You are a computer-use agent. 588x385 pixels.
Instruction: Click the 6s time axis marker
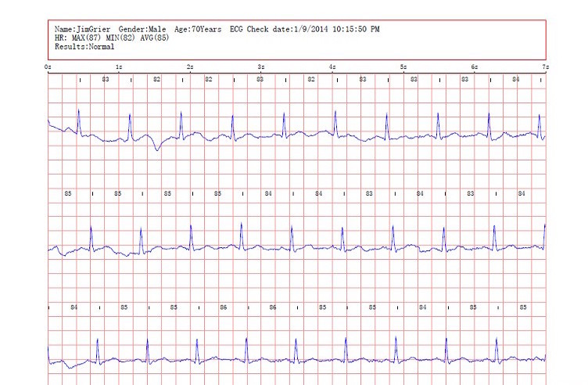tap(475, 67)
